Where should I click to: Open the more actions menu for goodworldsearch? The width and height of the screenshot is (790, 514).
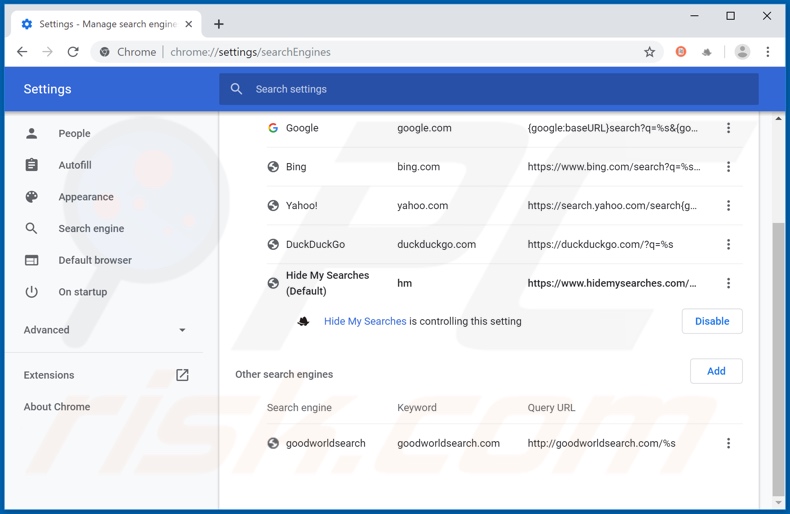(728, 443)
